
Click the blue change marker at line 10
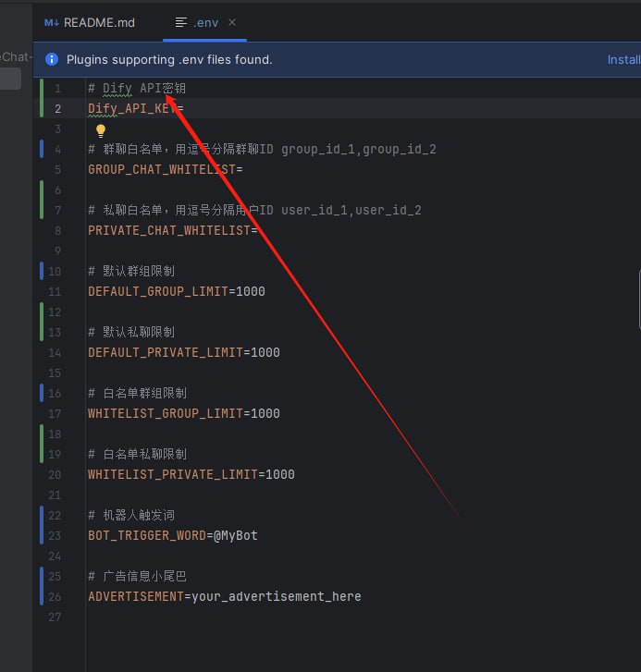tap(42, 271)
